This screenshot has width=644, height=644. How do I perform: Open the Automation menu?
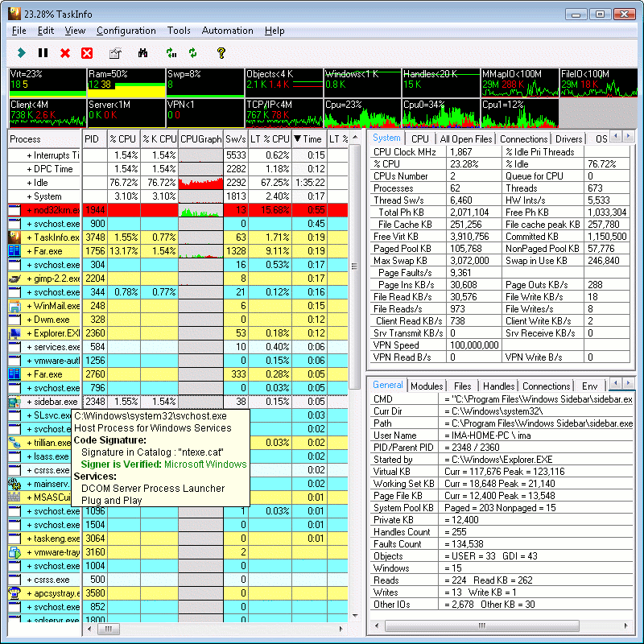227,31
